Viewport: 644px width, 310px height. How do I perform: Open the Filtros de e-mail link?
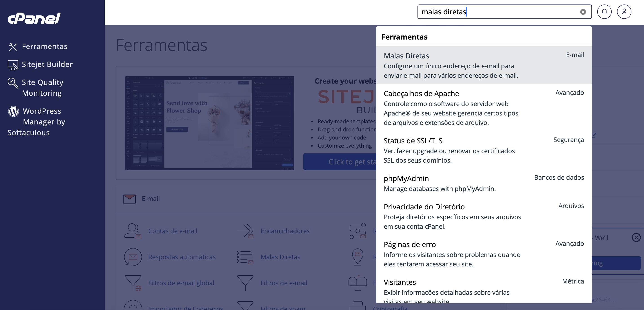coord(284,283)
